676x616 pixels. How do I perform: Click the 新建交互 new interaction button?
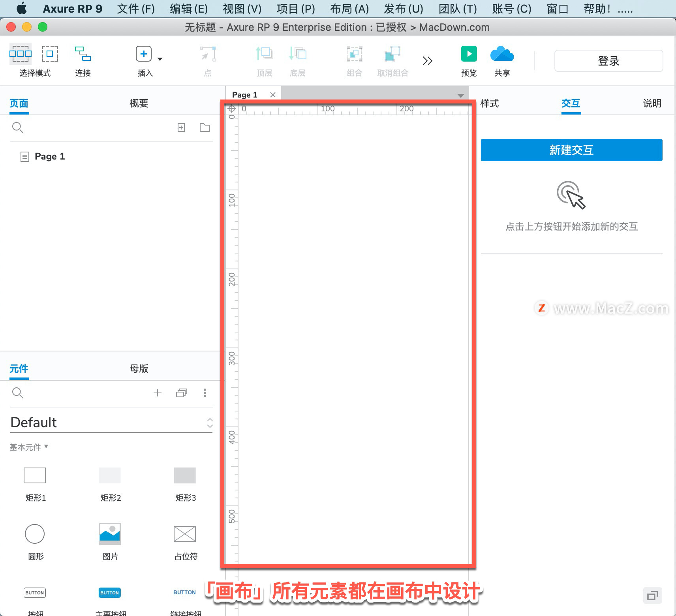[571, 150]
